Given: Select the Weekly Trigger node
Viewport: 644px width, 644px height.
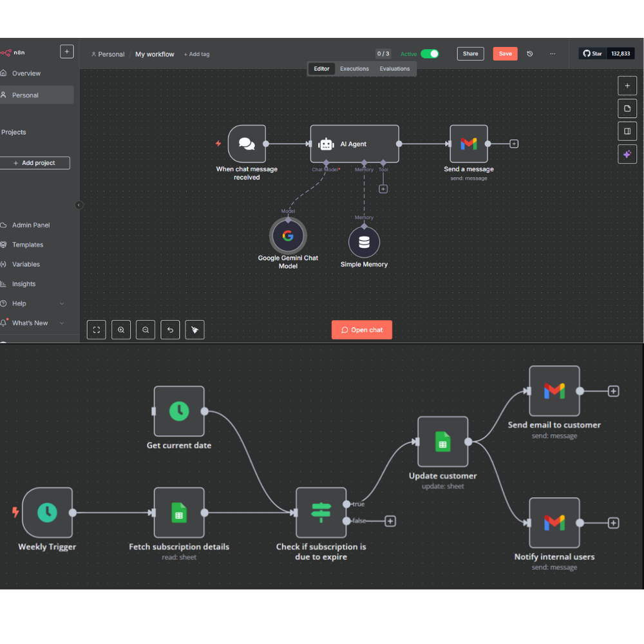Looking at the screenshot, I should [x=47, y=513].
